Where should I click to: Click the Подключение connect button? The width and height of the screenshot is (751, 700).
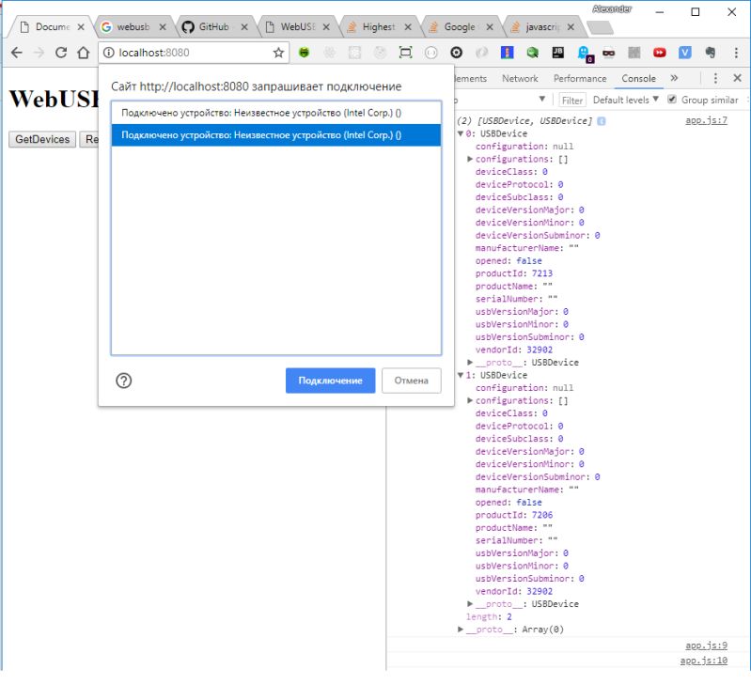pos(331,381)
